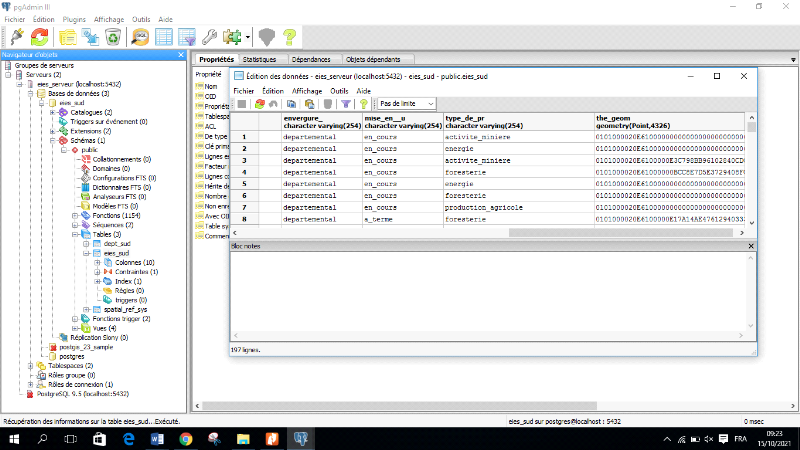Open the Plugins menu in pgAdmin menu bar
This screenshot has width=800, height=450.
pos(73,19)
